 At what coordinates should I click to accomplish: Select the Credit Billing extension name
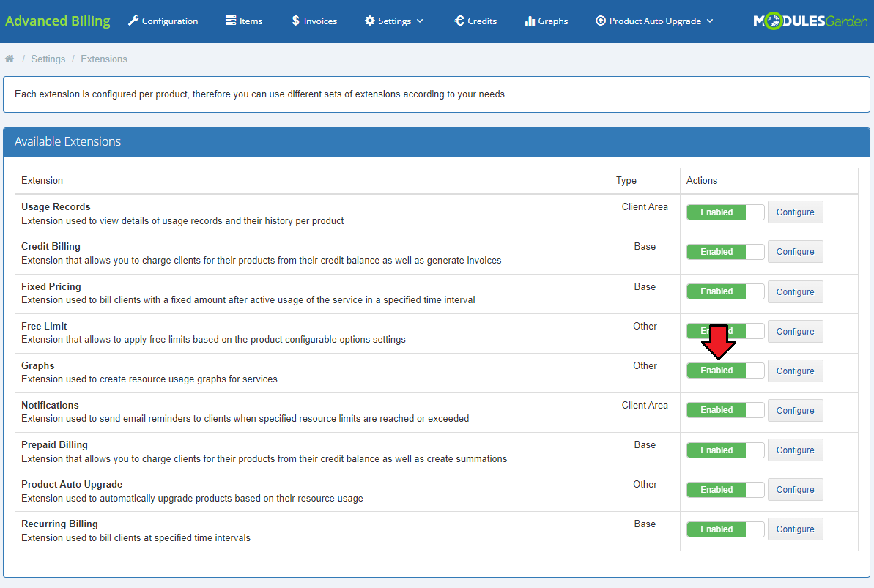(51, 246)
